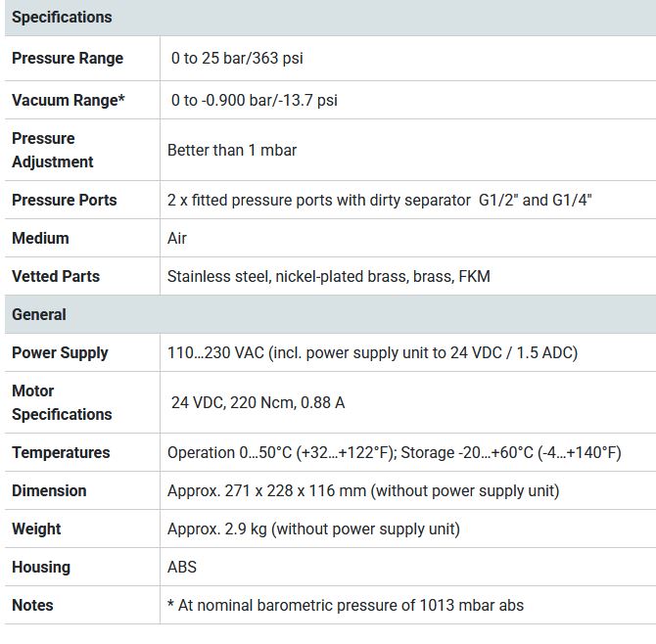Click the 24 VDC, 220 Ncm value
The width and height of the screenshot is (656, 644).
pyautogui.click(x=258, y=402)
